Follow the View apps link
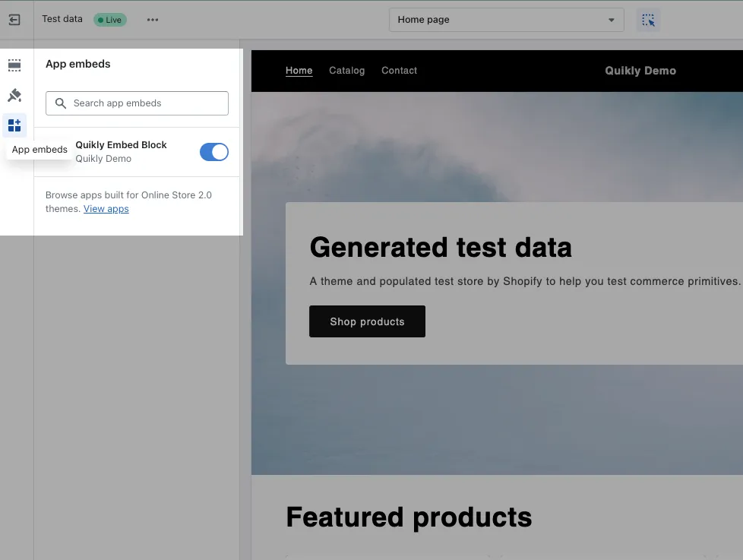Viewport: 743px width, 560px height. (106, 208)
